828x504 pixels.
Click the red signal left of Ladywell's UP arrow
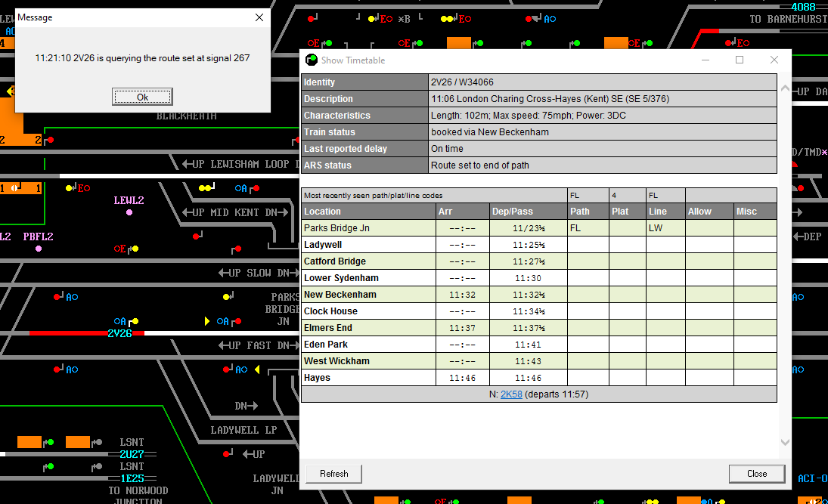[228, 453]
